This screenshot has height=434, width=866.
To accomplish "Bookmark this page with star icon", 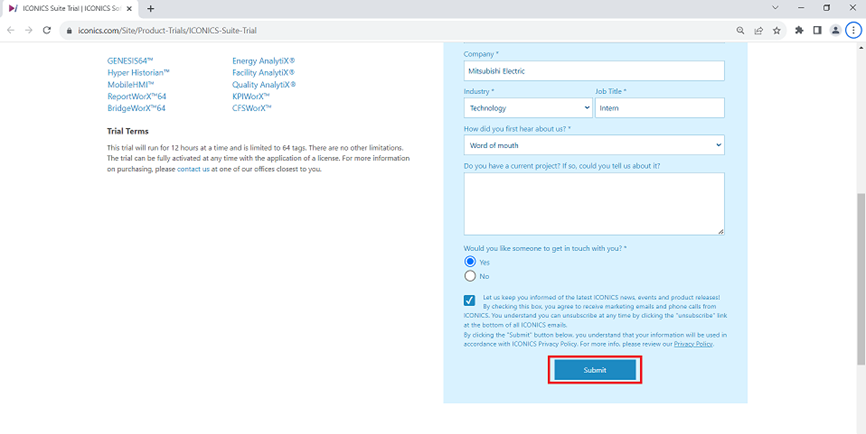I will [777, 30].
